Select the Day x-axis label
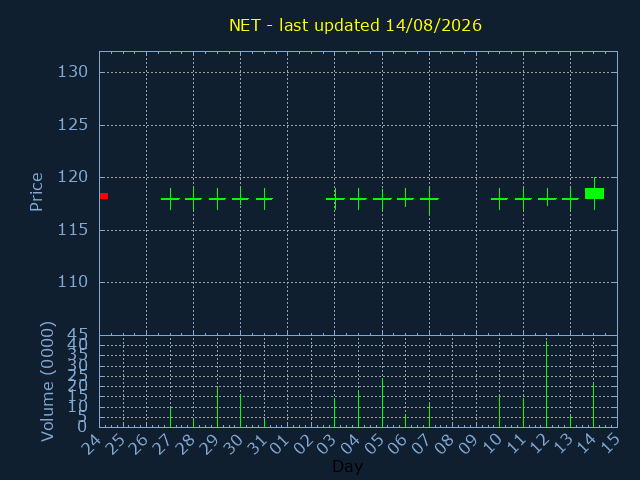This screenshot has height=480, width=640. 347,466
